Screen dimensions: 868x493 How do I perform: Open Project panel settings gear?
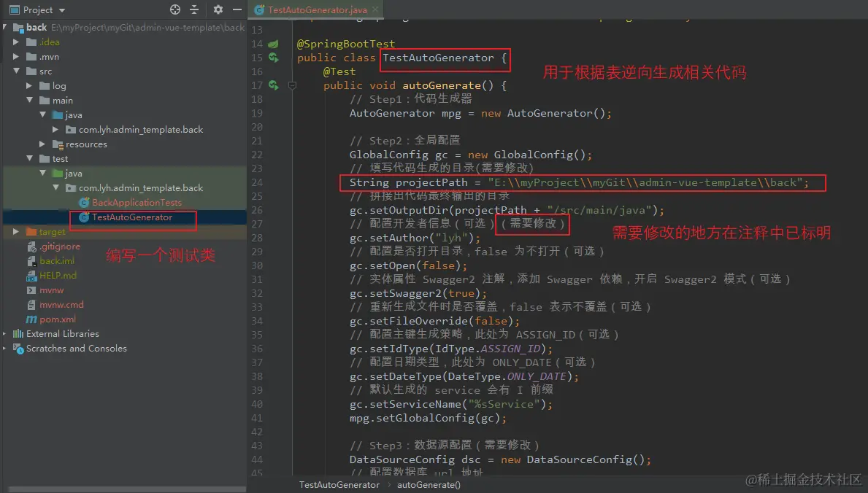(x=218, y=9)
